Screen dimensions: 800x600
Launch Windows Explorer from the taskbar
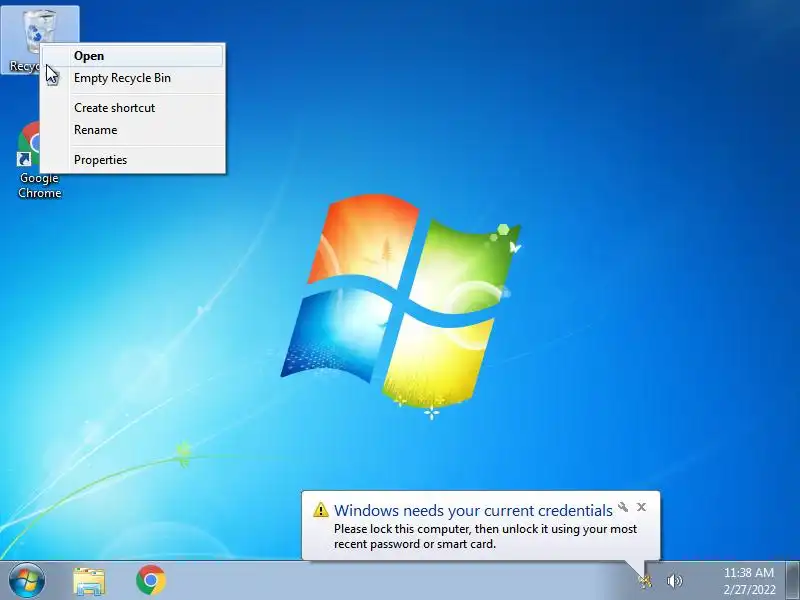tap(89, 581)
